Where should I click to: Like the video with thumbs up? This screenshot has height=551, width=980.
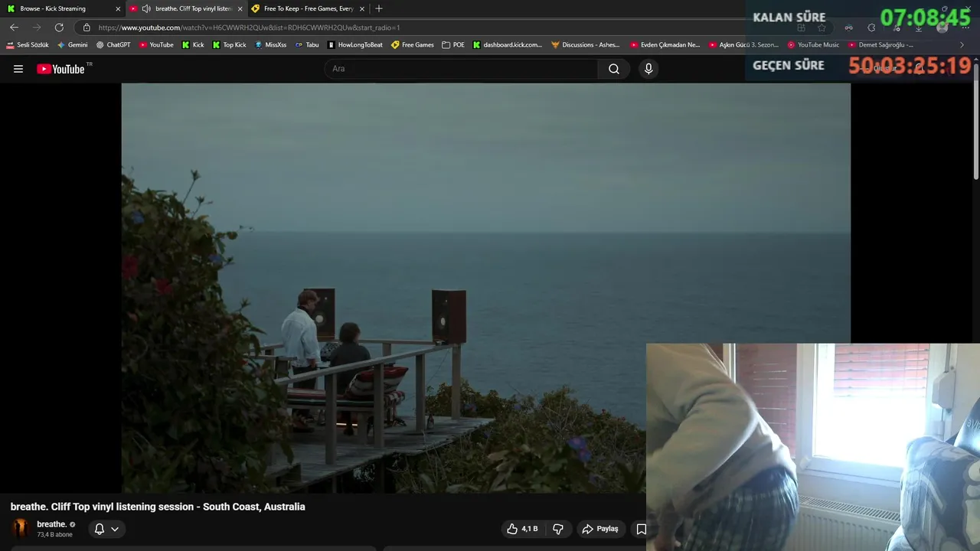coord(522,529)
